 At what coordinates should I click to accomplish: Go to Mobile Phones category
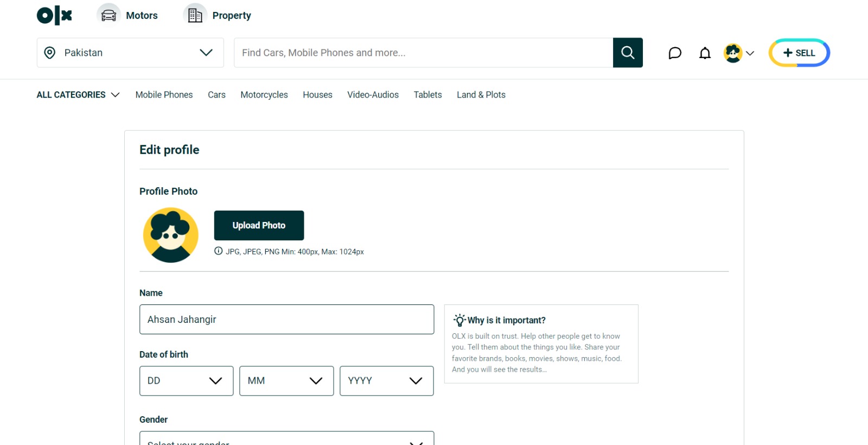[164, 95]
